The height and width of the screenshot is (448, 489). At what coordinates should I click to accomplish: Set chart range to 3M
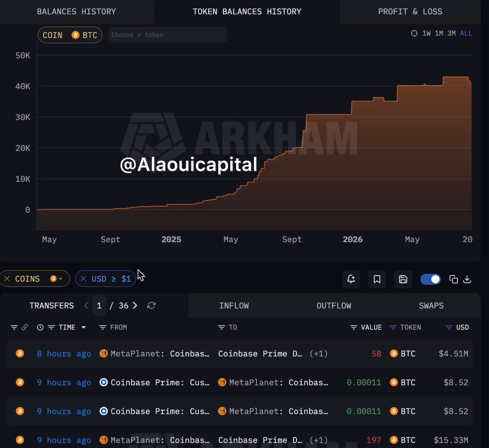click(452, 33)
